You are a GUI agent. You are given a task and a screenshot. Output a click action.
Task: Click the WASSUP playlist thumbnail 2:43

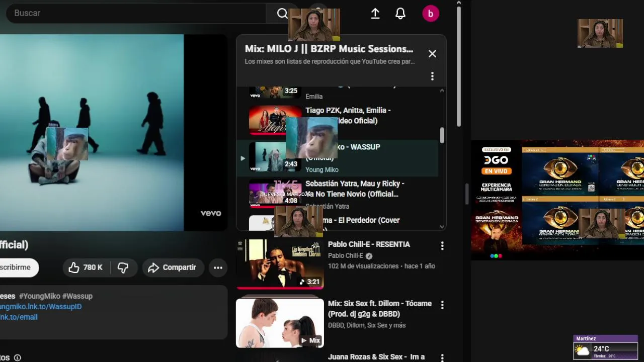pos(274,157)
